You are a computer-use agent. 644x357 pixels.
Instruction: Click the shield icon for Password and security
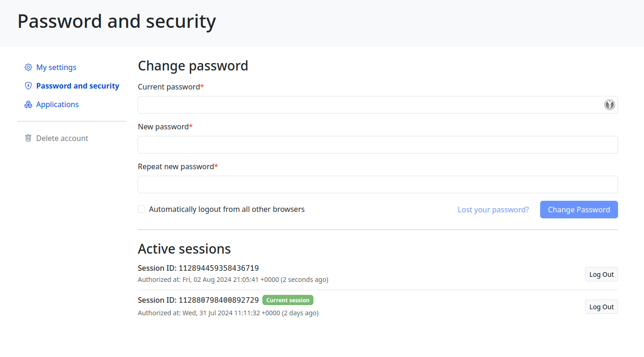(28, 86)
